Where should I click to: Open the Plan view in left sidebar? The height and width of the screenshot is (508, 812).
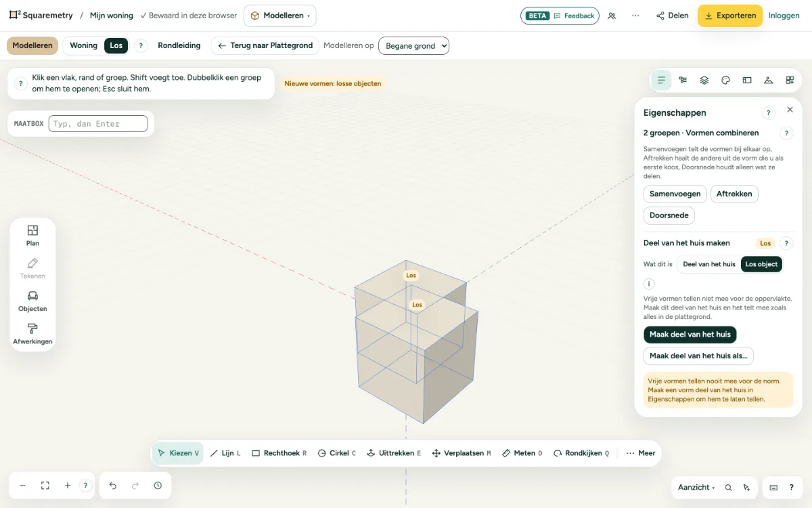32,236
